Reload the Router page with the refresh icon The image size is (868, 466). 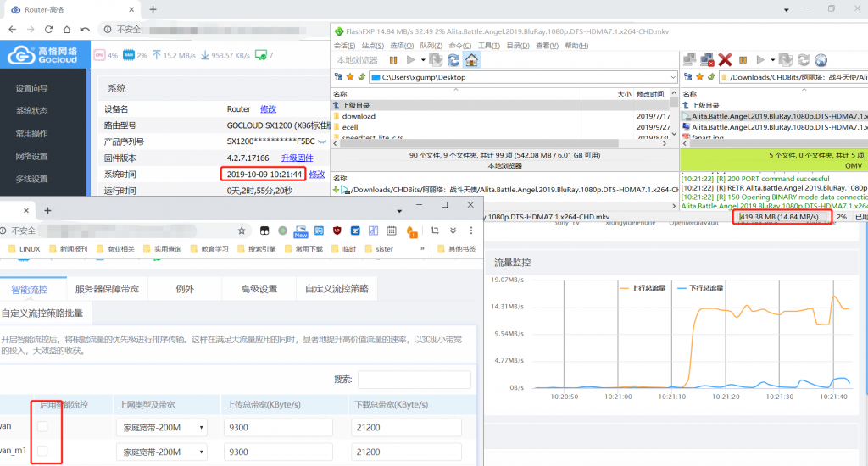click(52, 29)
